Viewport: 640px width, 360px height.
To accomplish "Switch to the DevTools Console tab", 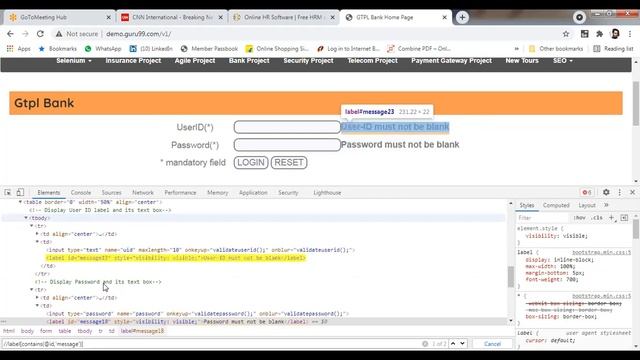I will (x=81, y=193).
